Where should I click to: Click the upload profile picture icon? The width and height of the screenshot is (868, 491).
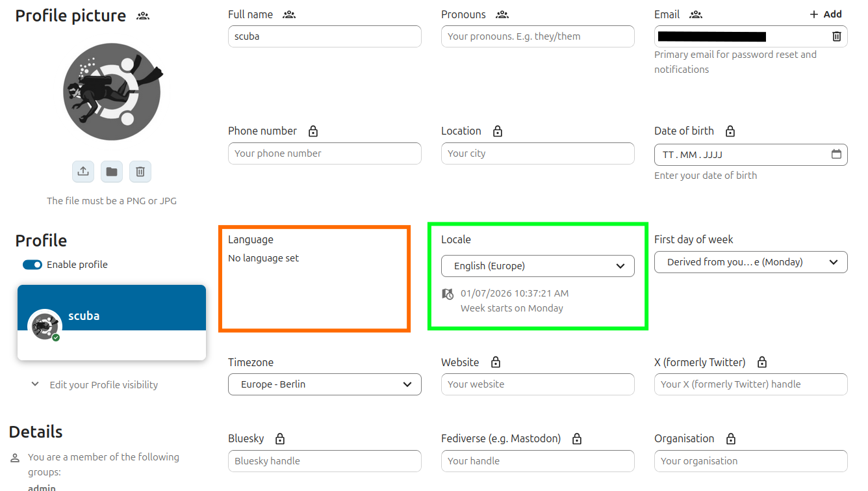click(83, 172)
